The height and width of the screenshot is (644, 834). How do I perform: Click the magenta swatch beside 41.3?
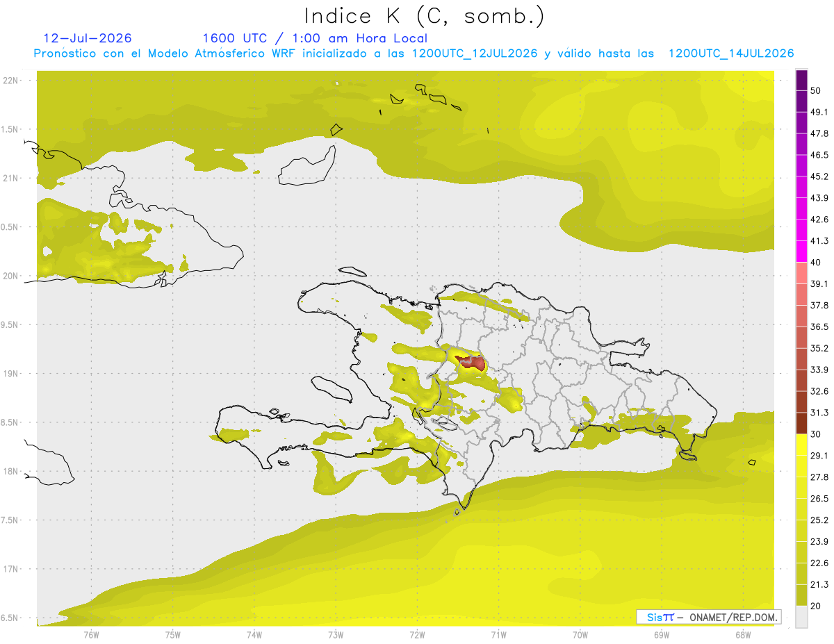(x=801, y=251)
